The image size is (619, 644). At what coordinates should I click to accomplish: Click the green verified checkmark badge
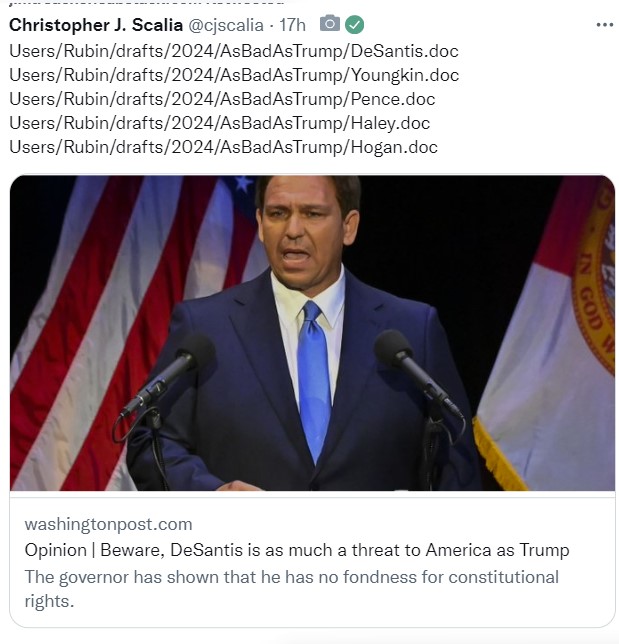[x=354, y=25]
